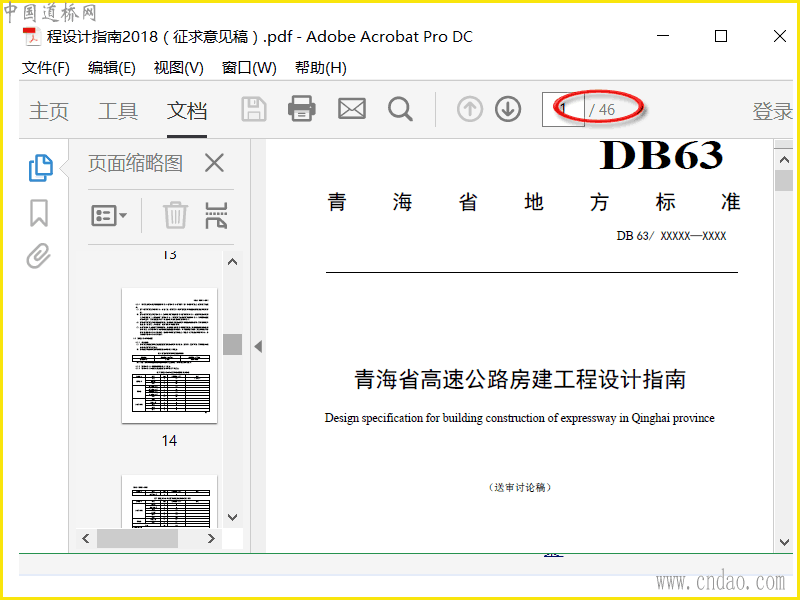Select the 文档 tab

point(187,111)
